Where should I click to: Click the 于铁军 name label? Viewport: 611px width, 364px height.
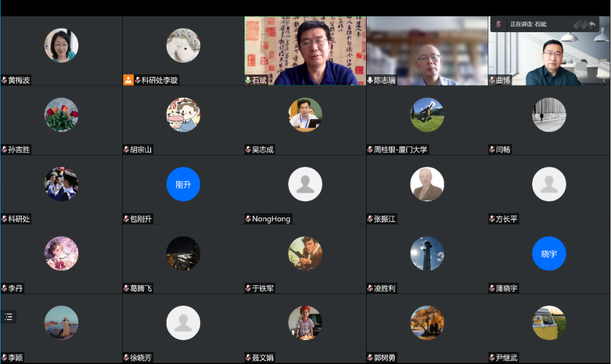pos(263,289)
